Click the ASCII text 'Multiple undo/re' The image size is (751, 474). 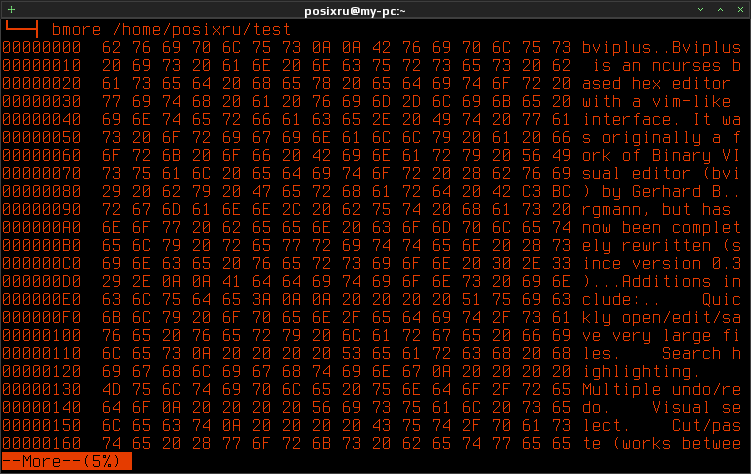click(x=661, y=389)
